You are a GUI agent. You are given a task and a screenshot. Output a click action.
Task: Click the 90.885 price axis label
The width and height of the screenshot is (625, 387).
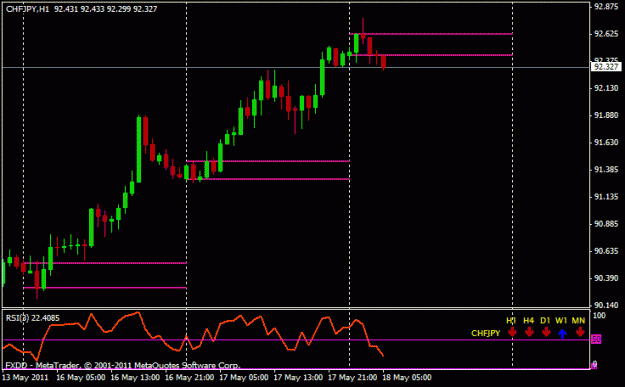point(606,224)
